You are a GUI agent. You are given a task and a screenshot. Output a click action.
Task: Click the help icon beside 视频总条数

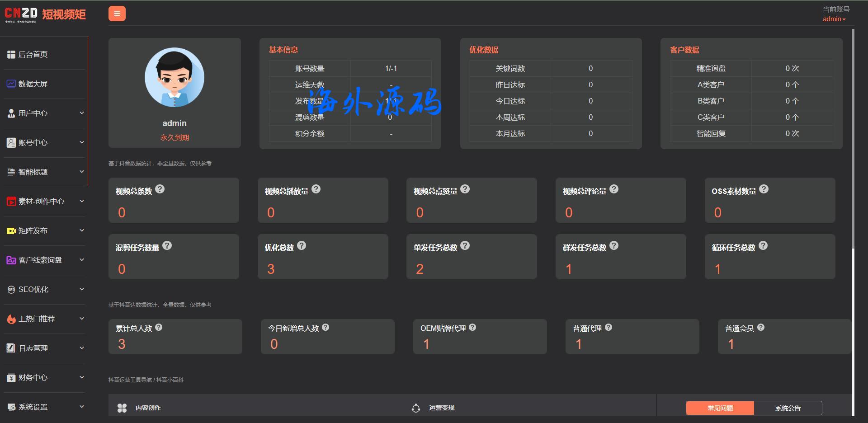pyautogui.click(x=160, y=189)
